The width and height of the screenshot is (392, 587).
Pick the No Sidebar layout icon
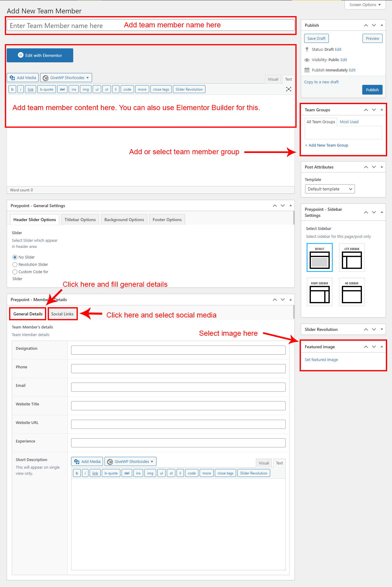click(352, 292)
